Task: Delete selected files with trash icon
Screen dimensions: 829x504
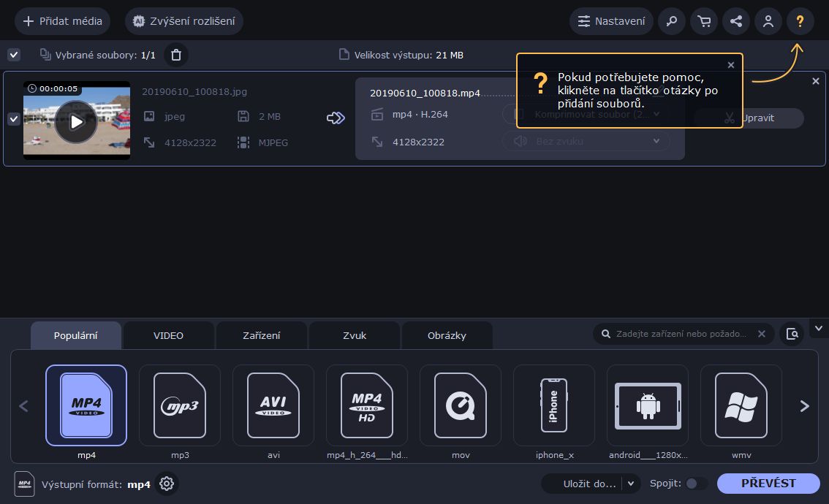Action: (x=175, y=55)
